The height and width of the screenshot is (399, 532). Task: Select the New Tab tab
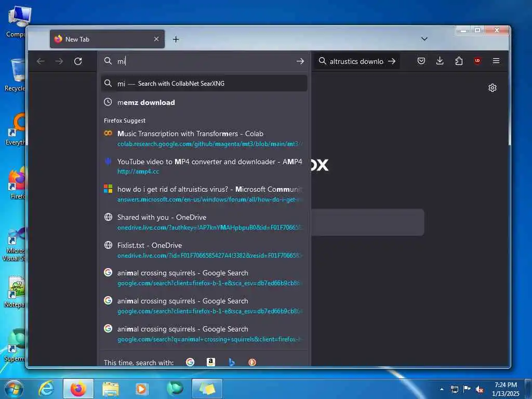pos(107,39)
